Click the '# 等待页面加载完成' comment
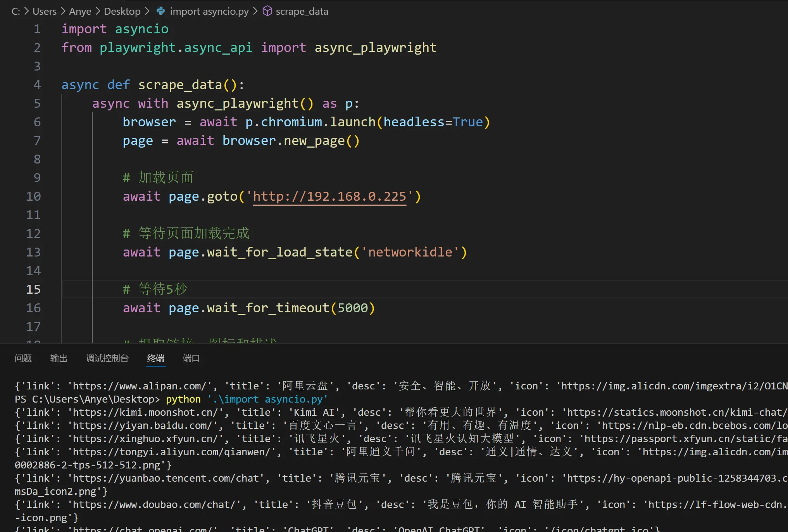Screen dimensions: 788x532 186,234
